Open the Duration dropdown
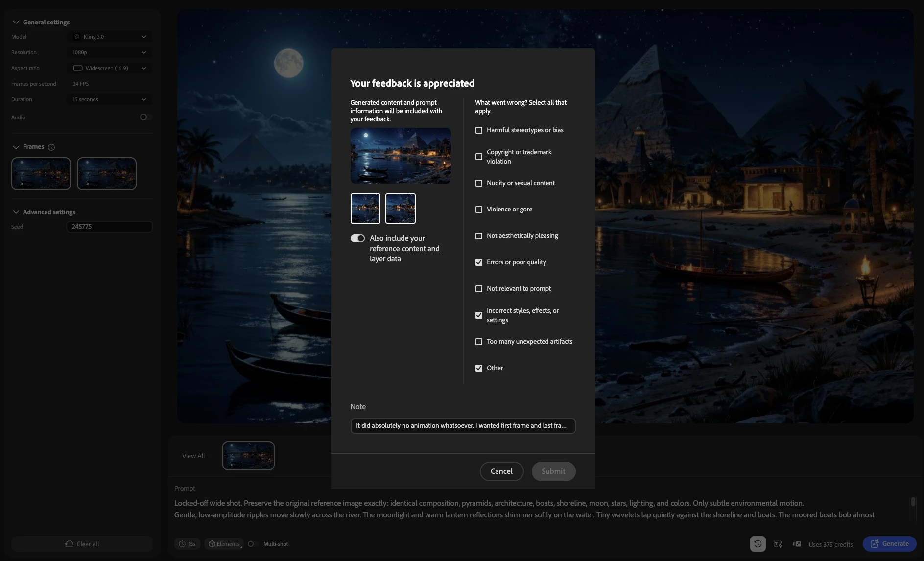The image size is (924, 561). coord(109,99)
